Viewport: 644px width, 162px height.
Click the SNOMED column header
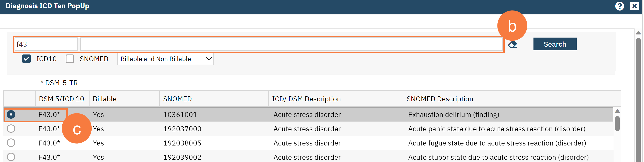177,99
